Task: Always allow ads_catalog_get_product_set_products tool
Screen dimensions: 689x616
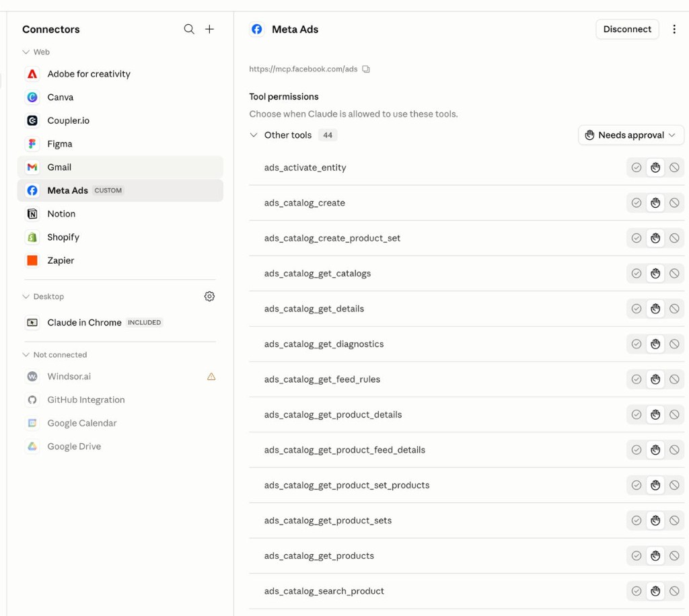Action: coord(637,485)
